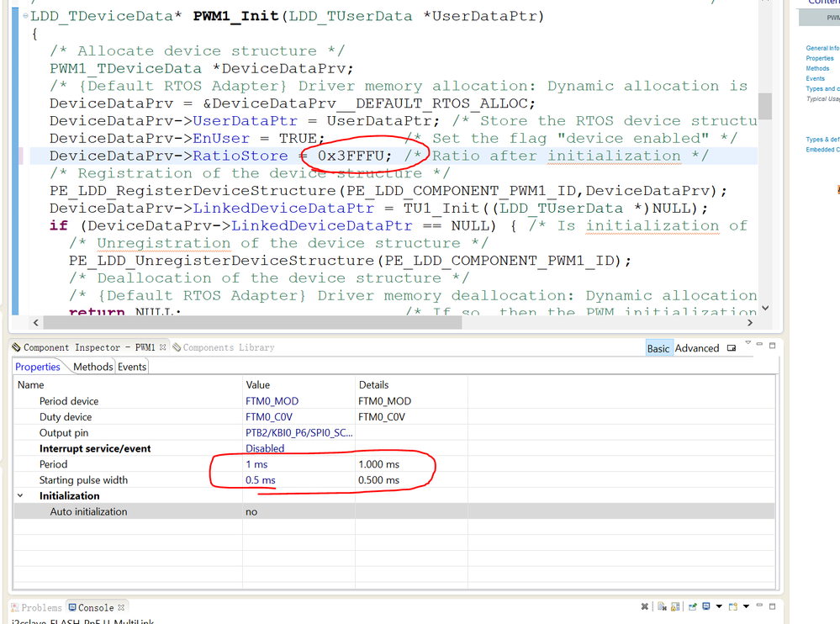Screen dimensions: 840x624
Task: Open the Properties tab
Action: (x=38, y=367)
